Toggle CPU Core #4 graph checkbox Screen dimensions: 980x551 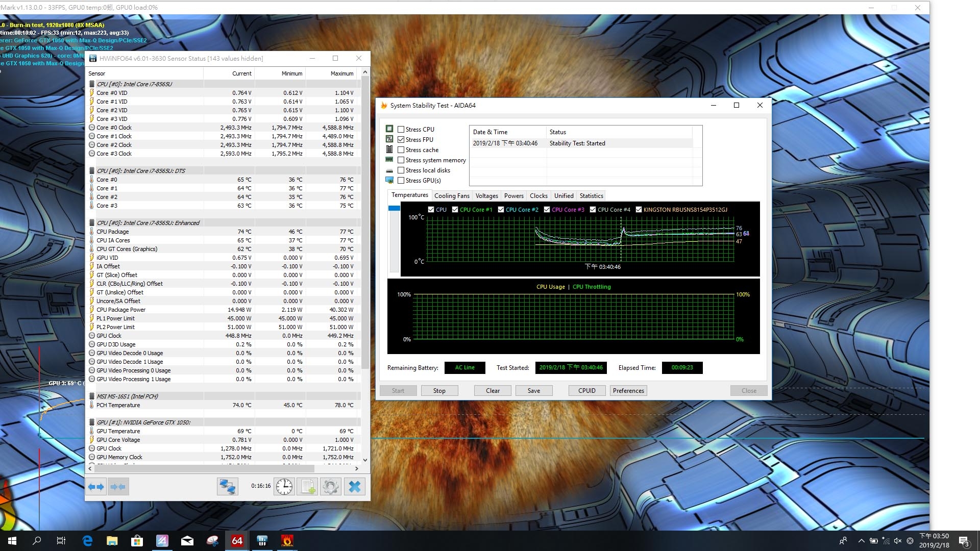click(593, 210)
